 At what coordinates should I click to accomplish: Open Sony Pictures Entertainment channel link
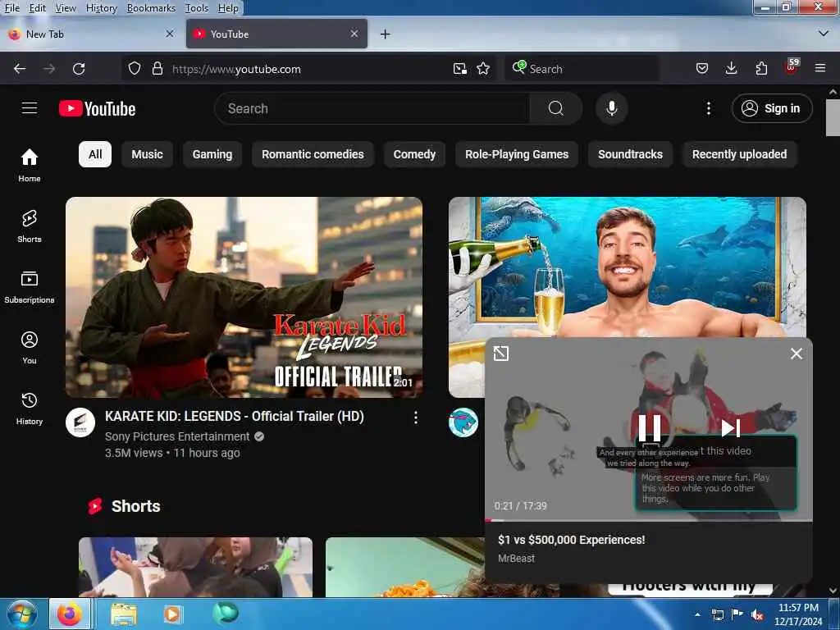click(x=177, y=436)
